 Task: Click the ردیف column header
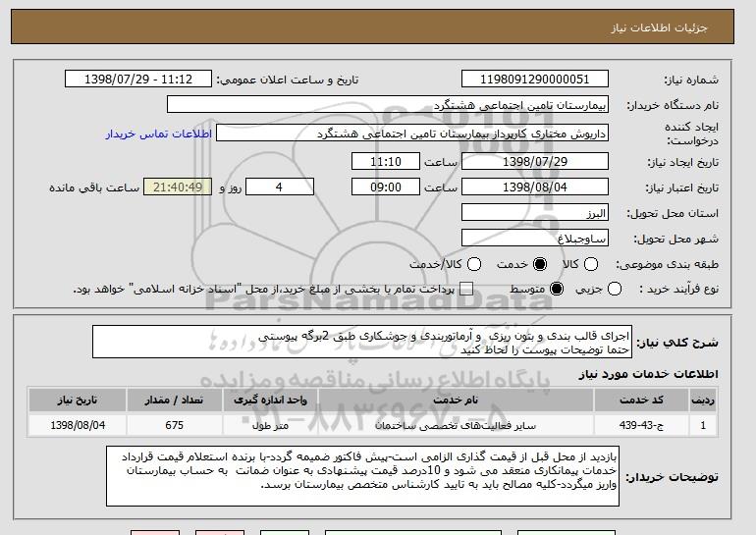tap(703, 401)
